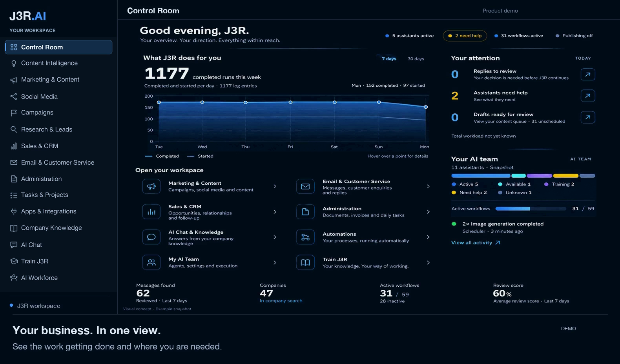This screenshot has height=364, width=620.
Task: Select the 5 assistants active status pill
Action: click(x=410, y=36)
